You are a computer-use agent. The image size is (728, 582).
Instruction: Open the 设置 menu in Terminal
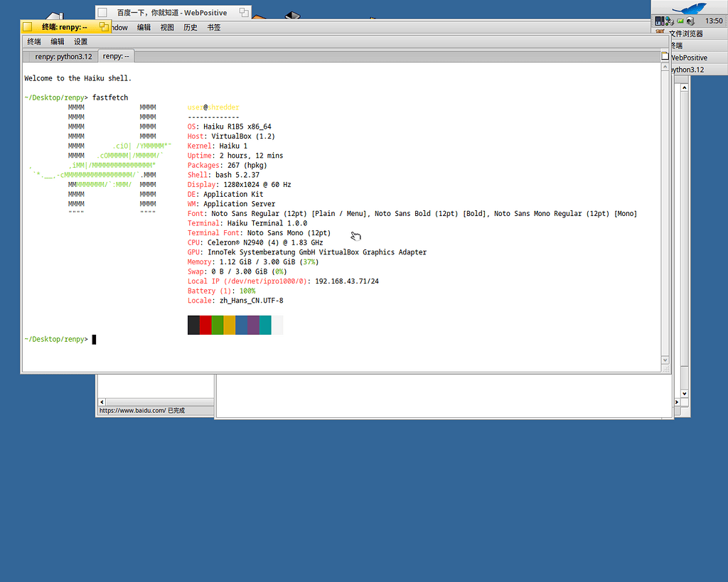[x=80, y=41]
